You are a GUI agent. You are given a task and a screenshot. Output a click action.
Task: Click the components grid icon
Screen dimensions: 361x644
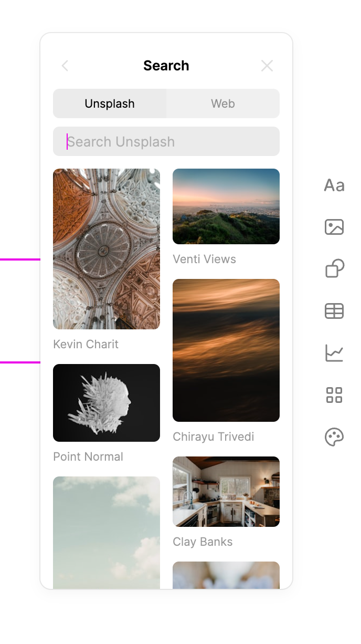click(334, 395)
